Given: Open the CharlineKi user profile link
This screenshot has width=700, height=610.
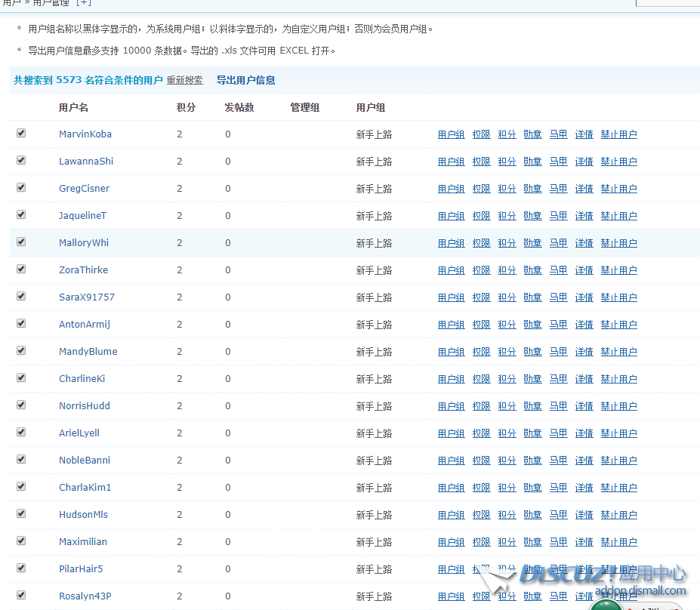Looking at the screenshot, I should [x=82, y=379].
